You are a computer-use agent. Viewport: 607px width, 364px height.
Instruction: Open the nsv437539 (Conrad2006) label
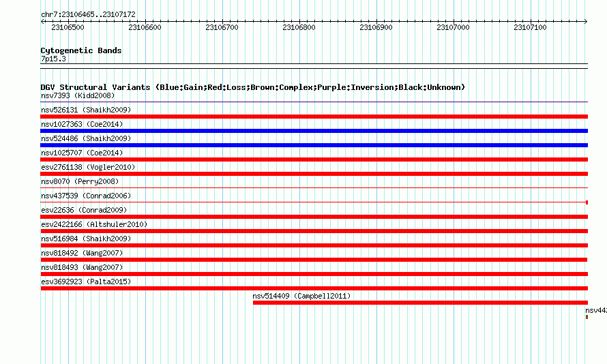pyautogui.click(x=86, y=196)
